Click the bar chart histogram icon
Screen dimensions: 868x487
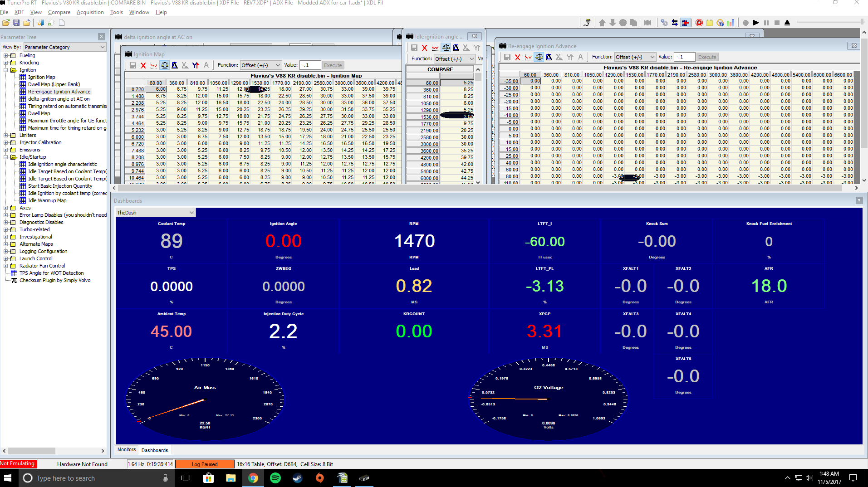(731, 23)
